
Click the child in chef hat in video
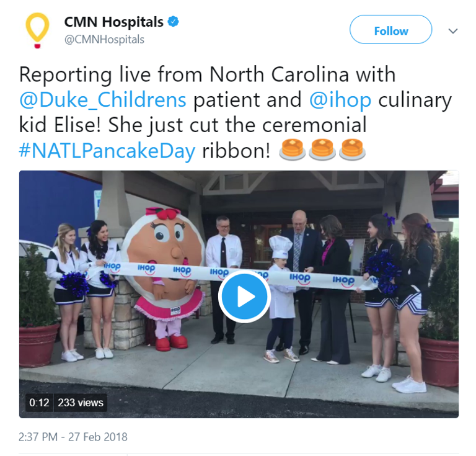click(281, 299)
